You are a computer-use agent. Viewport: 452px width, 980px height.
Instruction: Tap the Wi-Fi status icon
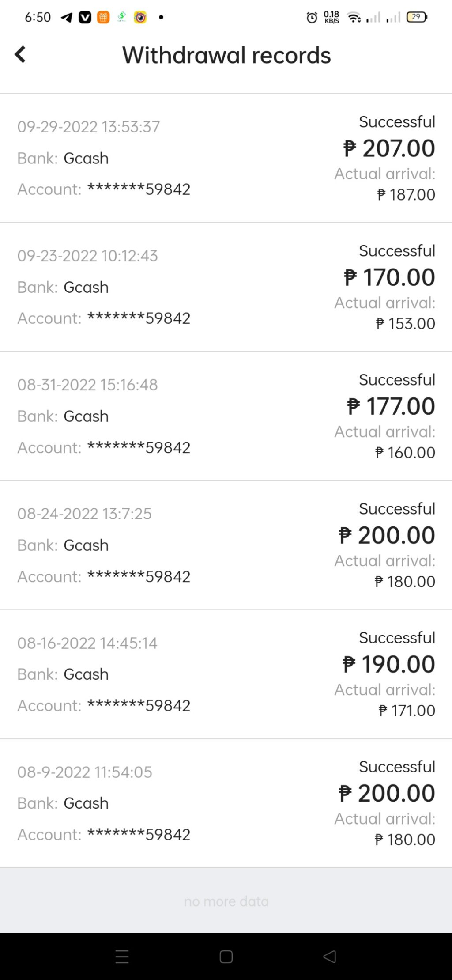pos(354,18)
